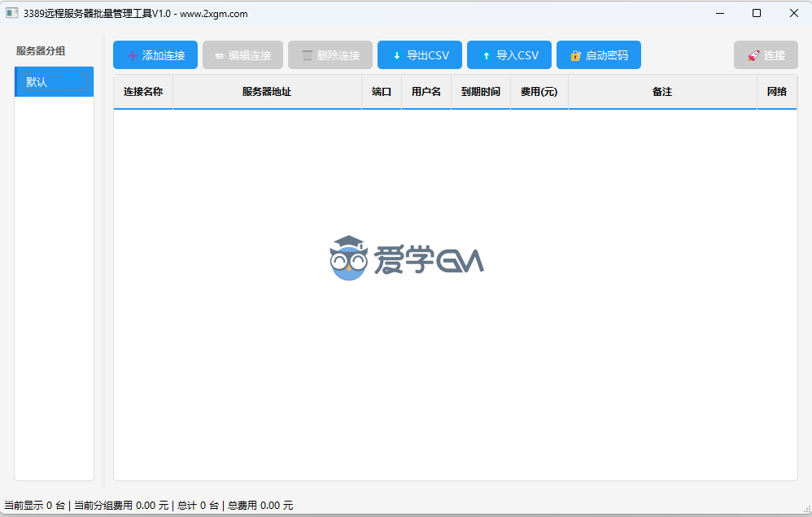Viewport: 812px width, 517px height.
Task: Sort by the 连接名称 column header
Action: (x=143, y=92)
